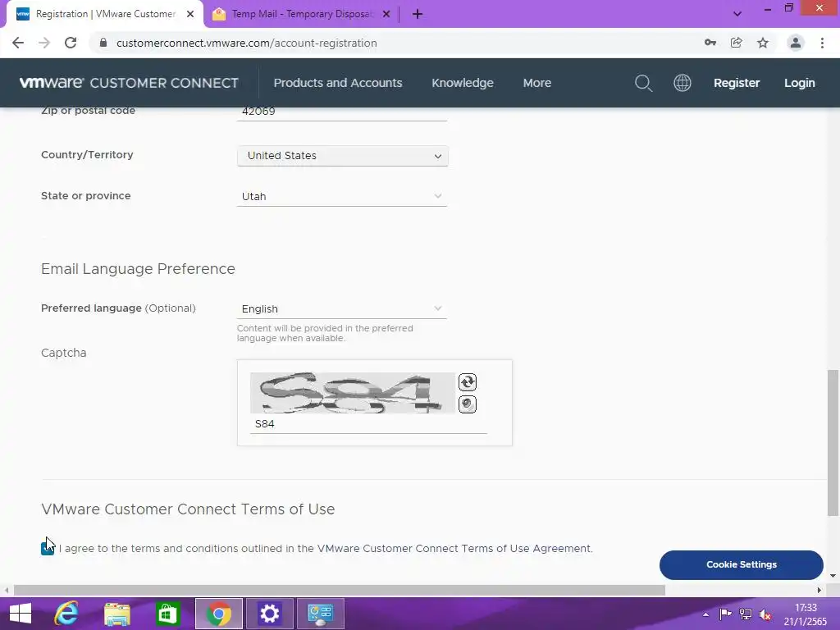Go forward in browser history
Screen dimensions: 840x630
pyautogui.click(x=44, y=43)
